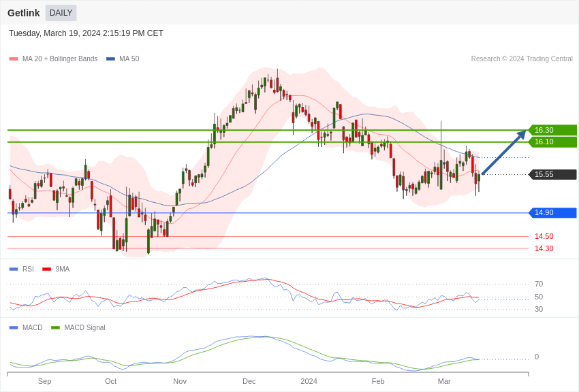Click the 15.55 current price tag
This screenshot has width=579, height=392.
pos(552,174)
